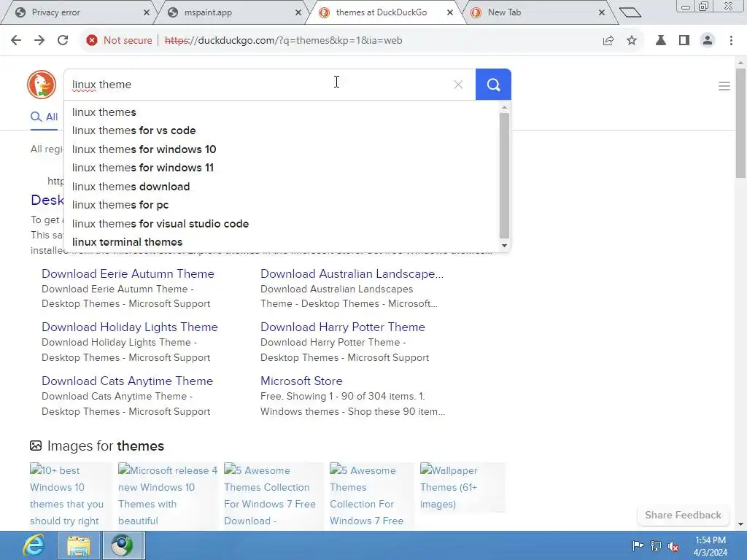Close the Privacy error tab
Viewport: 747px width, 560px height.
click(147, 13)
